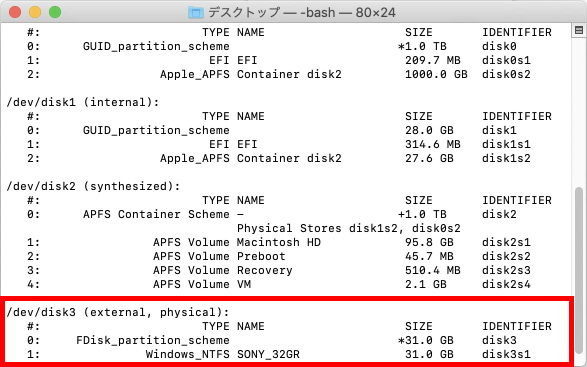Click the volume name 'SONY_32GR'
Viewport: 587px width, 367px height.
point(268,354)
